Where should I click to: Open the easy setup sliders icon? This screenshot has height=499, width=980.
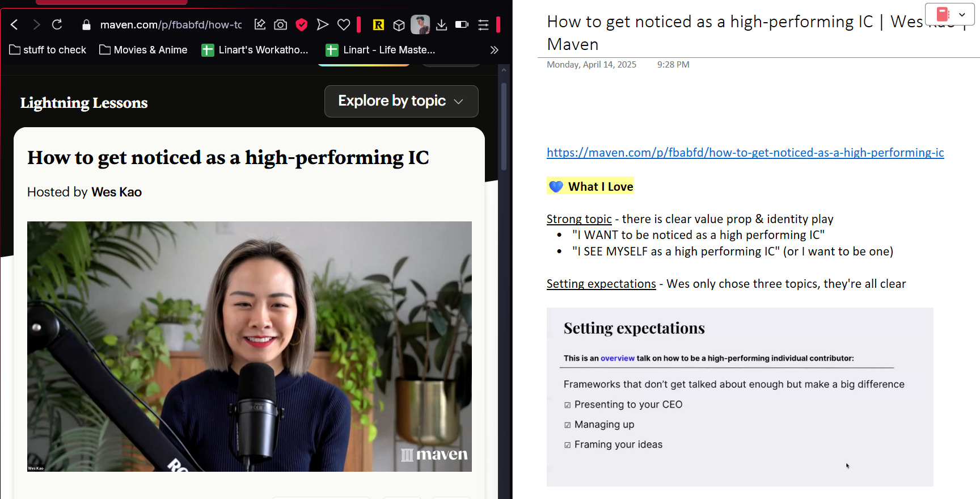point(483,24)
